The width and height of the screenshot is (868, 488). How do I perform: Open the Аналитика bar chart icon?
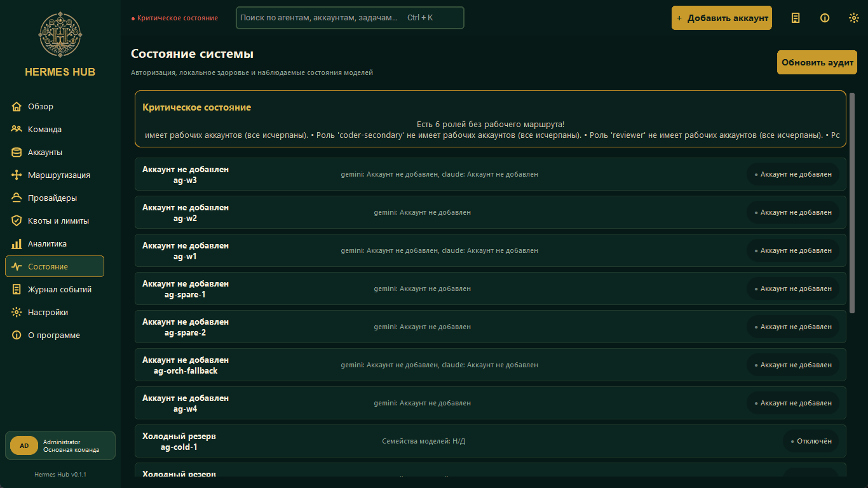click(17, 243)
